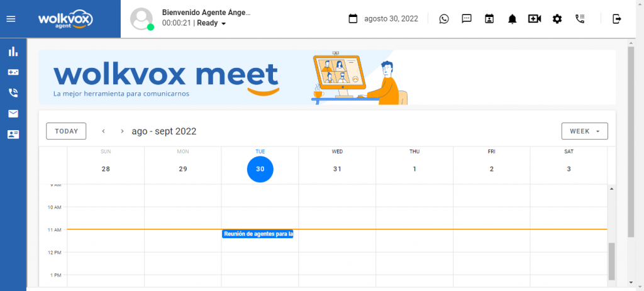Open the chat message bubble icon
This screenshot has width=644, height=291.
[467, 18]
